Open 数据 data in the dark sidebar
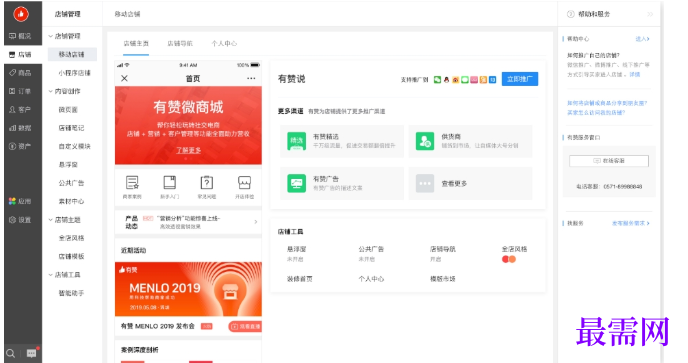Screen dimensions: 688x363 (x=21, y=128)
